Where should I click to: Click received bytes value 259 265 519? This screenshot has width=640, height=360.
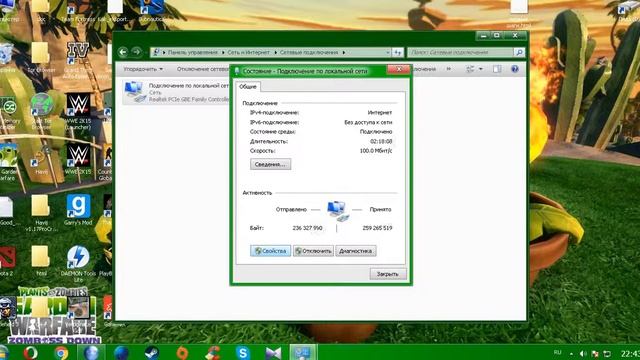(377, 228)
